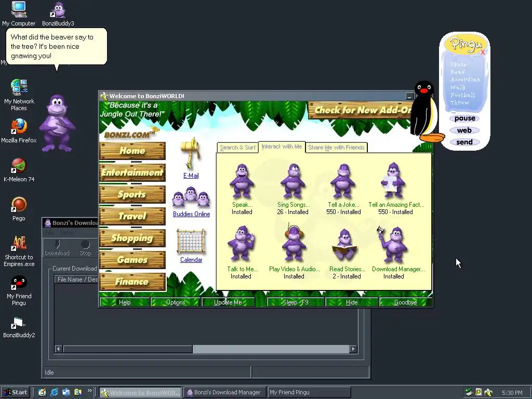Launch Internet Explorer from quick launch bar
Viewport: 532px width, 399px height.
click(x=54, y=392)
